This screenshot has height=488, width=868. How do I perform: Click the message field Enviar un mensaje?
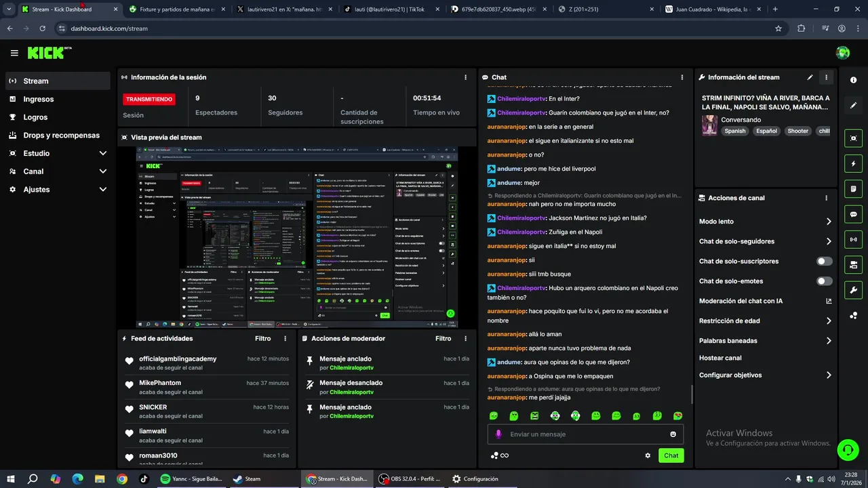585,434
